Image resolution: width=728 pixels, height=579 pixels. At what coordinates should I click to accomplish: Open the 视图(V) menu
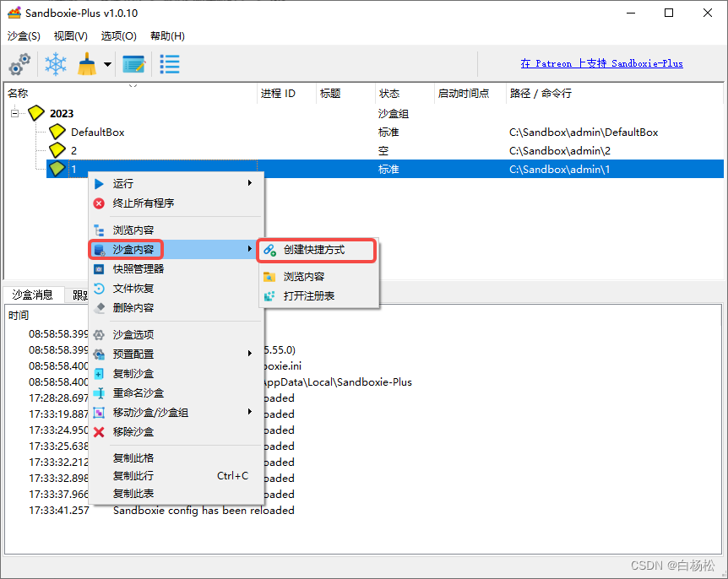tap(71, 36)
